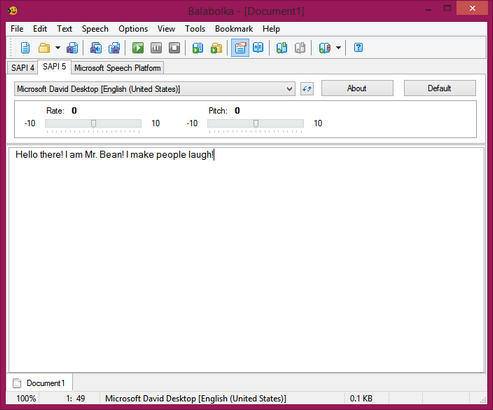
Task: Click the cursor position '1: 49' in status bar
Action: click(x=76, y=399)
